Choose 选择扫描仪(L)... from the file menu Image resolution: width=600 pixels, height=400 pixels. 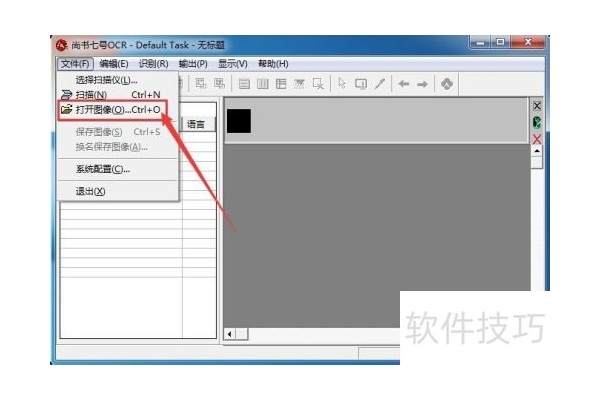[118, 80]
